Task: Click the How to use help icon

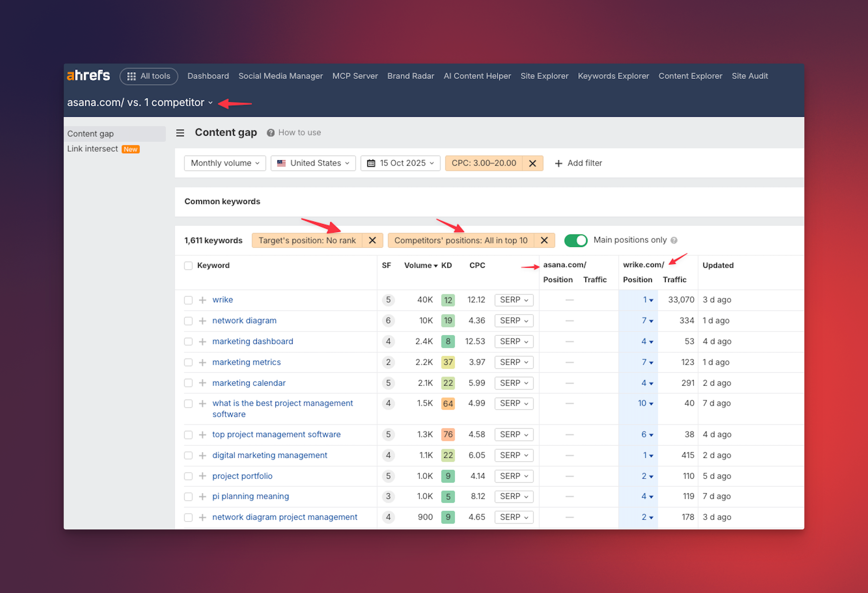Action: (270, 133)
